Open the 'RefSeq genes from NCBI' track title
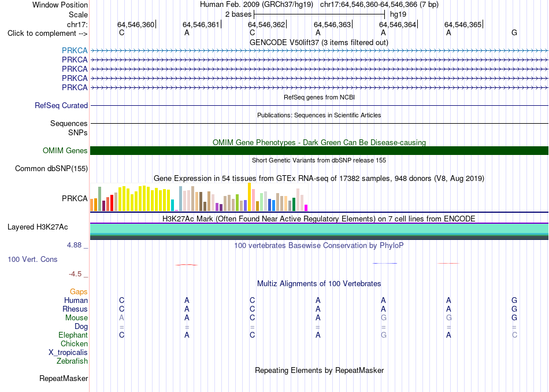The image size is (549, 392). tap(320, 97)
